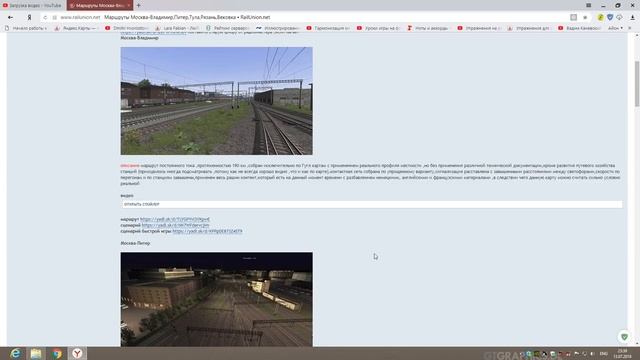The image size is (640, 360).
Task: Open the 'Урок игры' YouTube bookmark
Action: 379,28
